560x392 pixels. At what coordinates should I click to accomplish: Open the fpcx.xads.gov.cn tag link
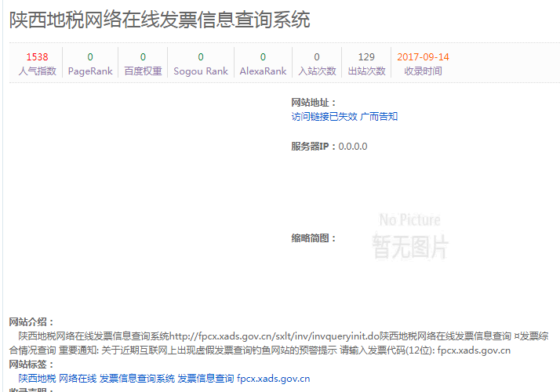(x=273, y=379)
